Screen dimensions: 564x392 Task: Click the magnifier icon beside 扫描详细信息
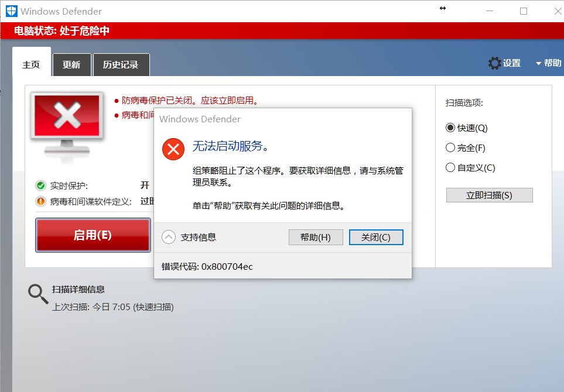point(38,294)
